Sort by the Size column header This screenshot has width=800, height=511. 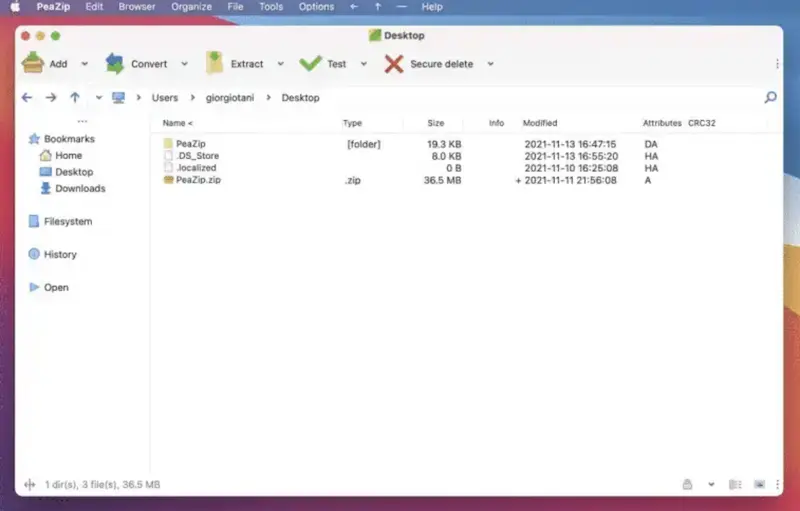click(436, 123)
